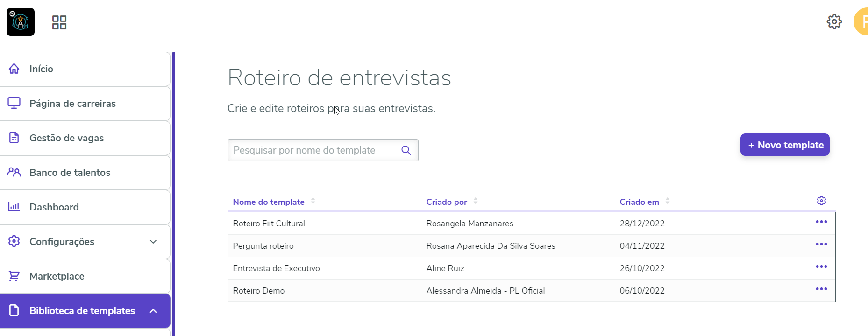The width and height of the screenshot is (868, 336).
Task: Open Banco de talentos menu item
Action: click(85, 173)
